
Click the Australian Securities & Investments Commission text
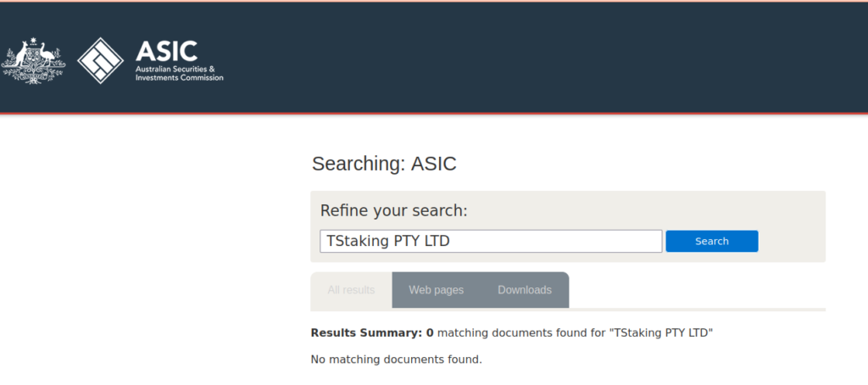180,74
